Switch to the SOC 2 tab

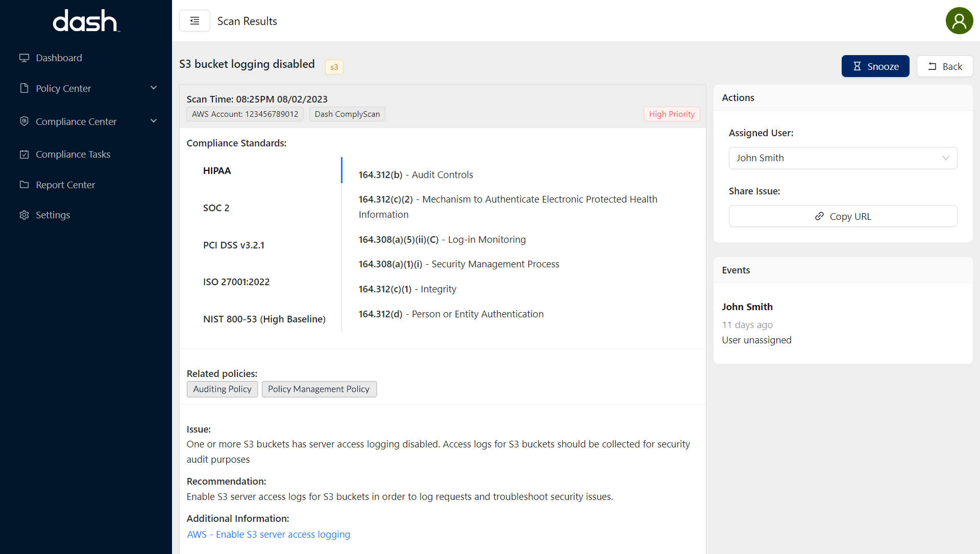(x=216, y=208)
